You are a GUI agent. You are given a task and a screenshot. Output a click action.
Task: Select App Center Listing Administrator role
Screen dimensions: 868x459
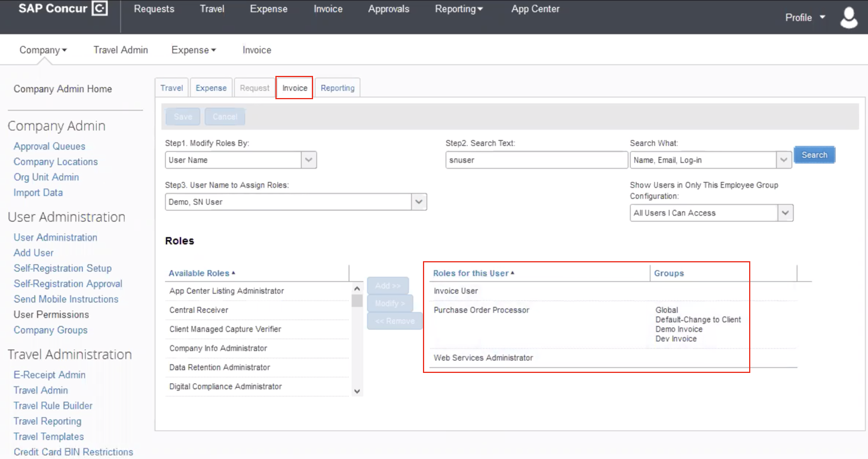(257, 291)
